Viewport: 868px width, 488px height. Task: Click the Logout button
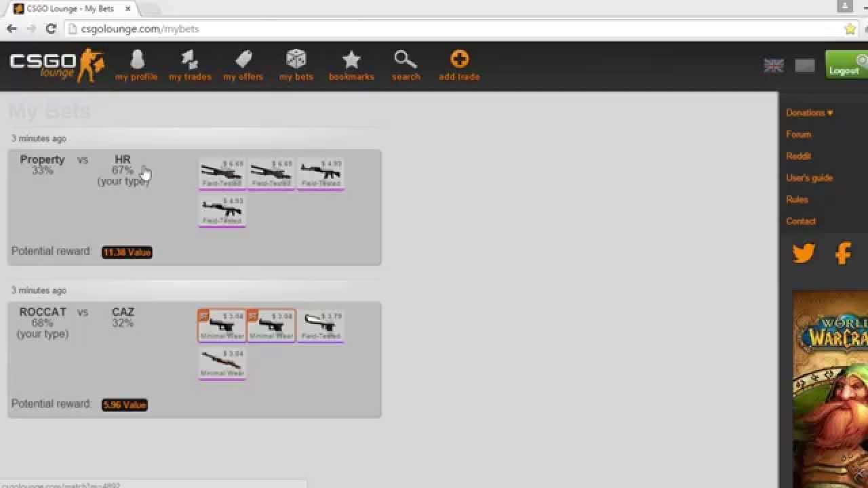[846, 65]
